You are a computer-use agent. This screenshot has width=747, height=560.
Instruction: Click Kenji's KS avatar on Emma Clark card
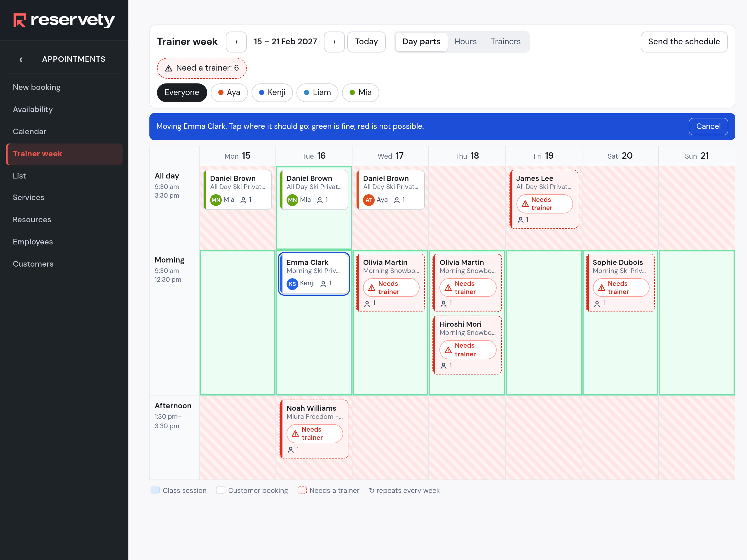(292, 284)
